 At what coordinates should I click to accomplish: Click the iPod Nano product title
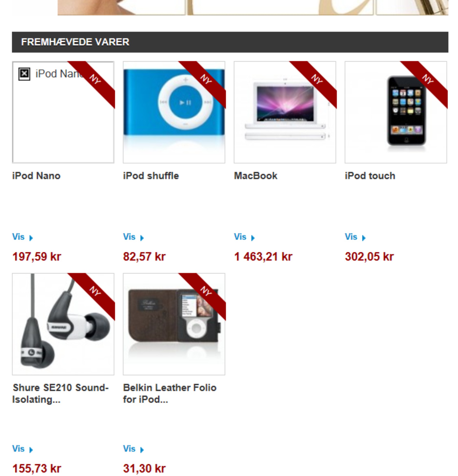pos(36,176)
